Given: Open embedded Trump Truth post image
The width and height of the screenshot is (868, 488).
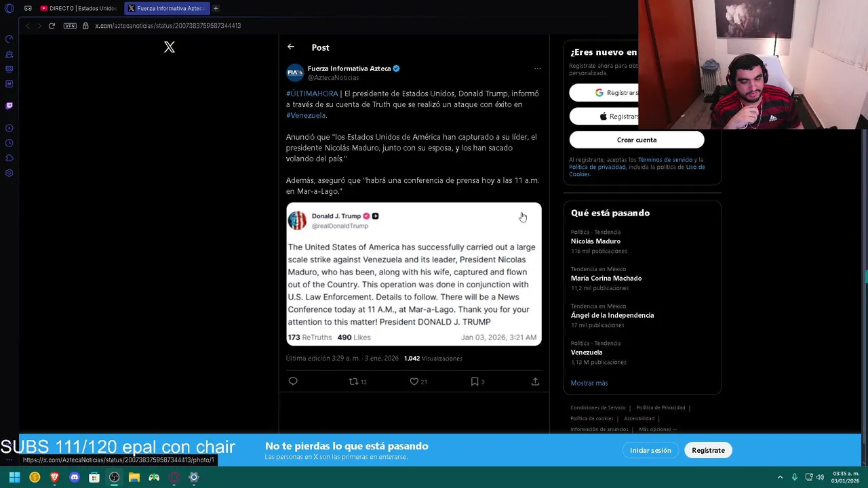Looking at the screenshot, I should (x=414, y=274).
